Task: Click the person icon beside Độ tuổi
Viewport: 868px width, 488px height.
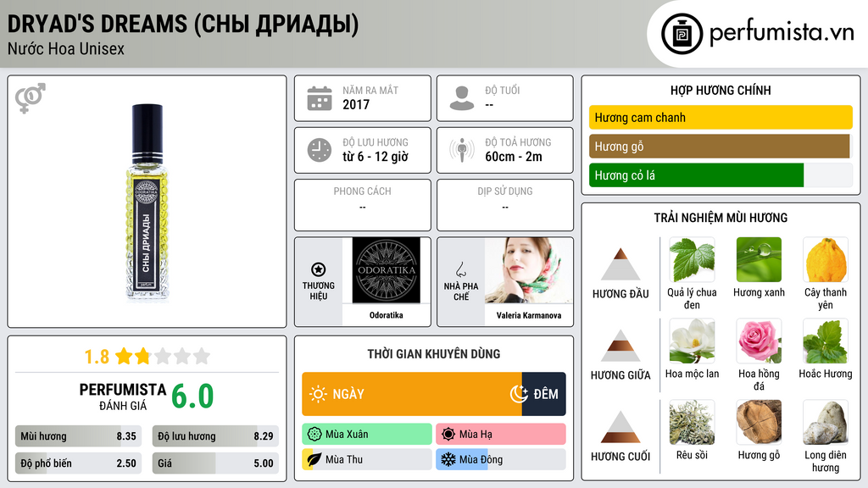Action: [462, 98]
